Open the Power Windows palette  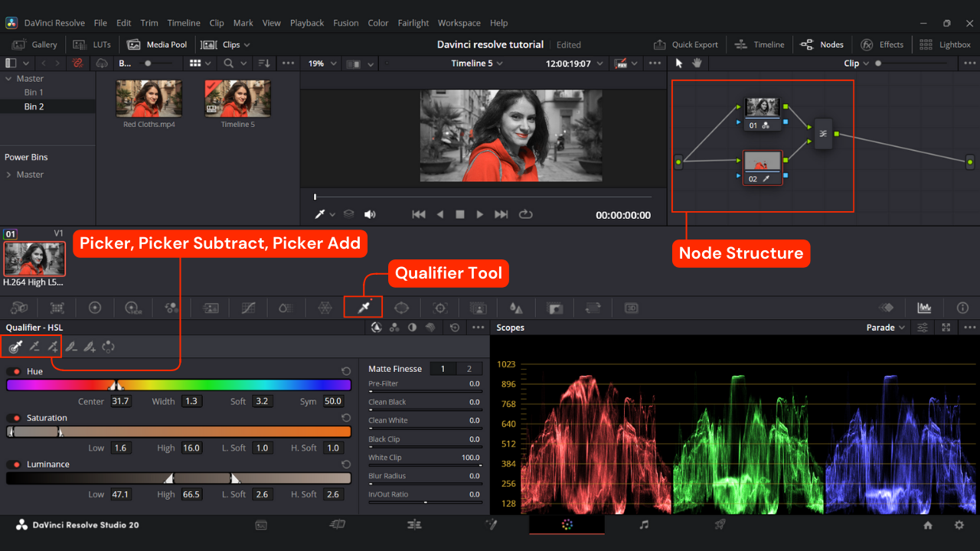(x=401, y=308)
